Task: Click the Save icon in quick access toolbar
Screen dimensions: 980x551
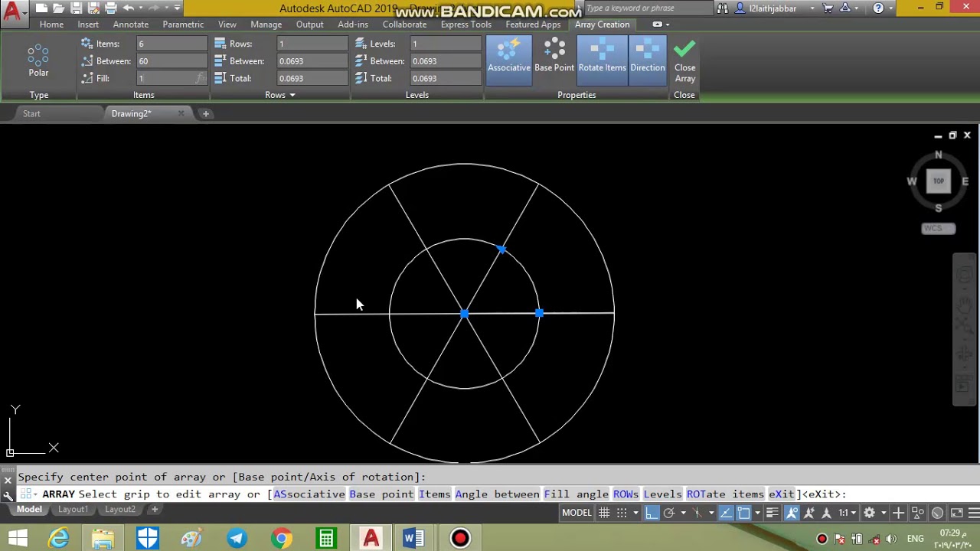Action: 77,8
